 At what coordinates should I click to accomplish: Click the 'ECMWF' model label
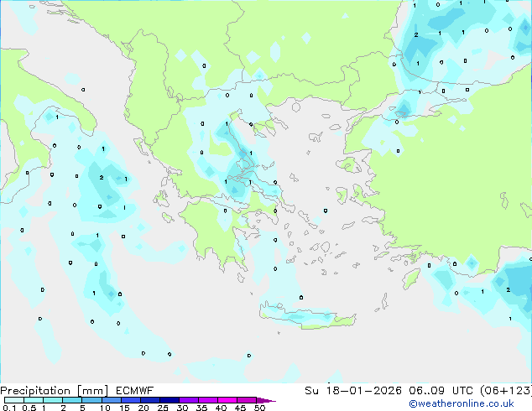coord(135,391)
